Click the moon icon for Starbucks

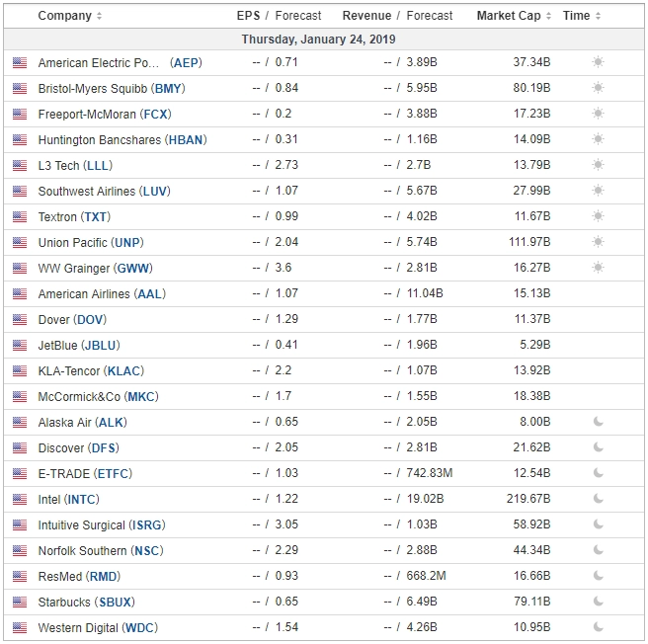598,601
